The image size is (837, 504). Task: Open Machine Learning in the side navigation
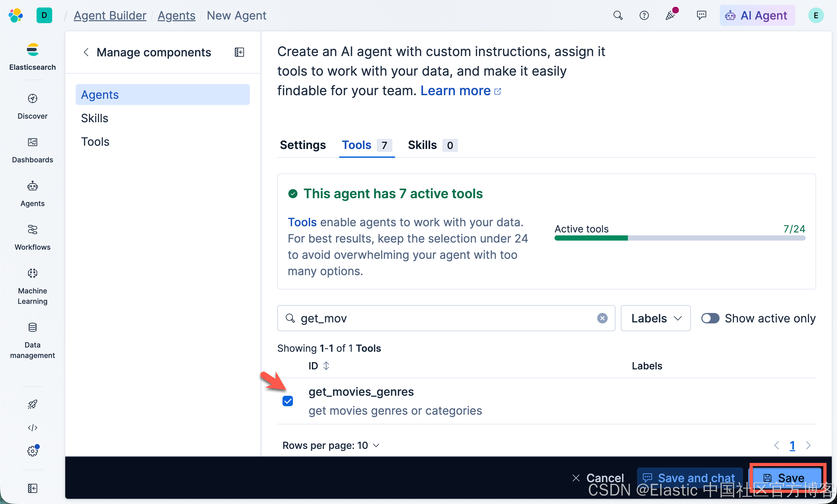[x=33, y=287]
